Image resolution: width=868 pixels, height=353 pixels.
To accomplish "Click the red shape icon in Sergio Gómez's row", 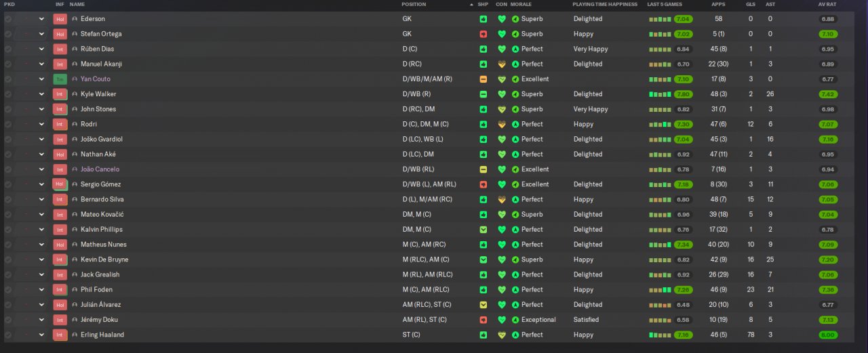I will point(483,184).
